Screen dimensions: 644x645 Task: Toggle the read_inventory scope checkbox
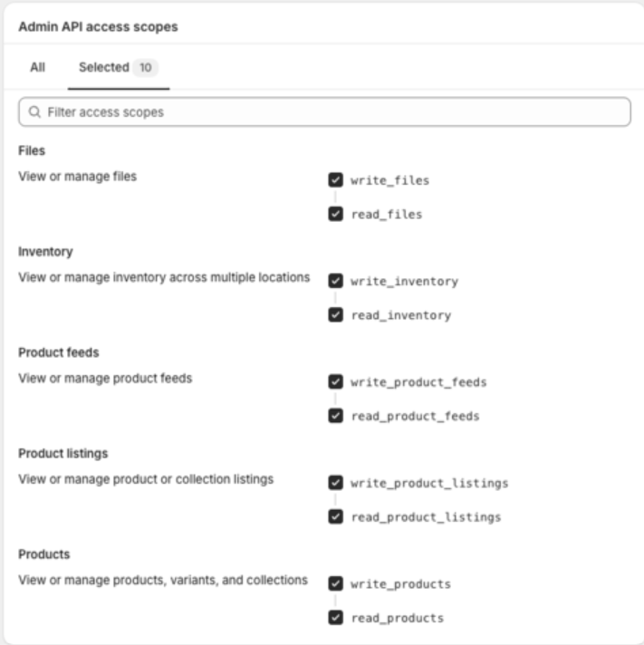click(336, 315)
